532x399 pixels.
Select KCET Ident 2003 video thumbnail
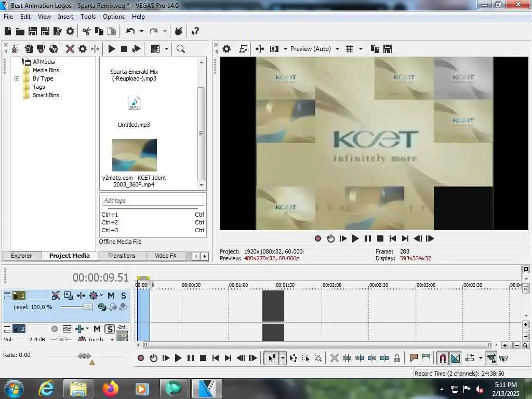coord(135,155)
